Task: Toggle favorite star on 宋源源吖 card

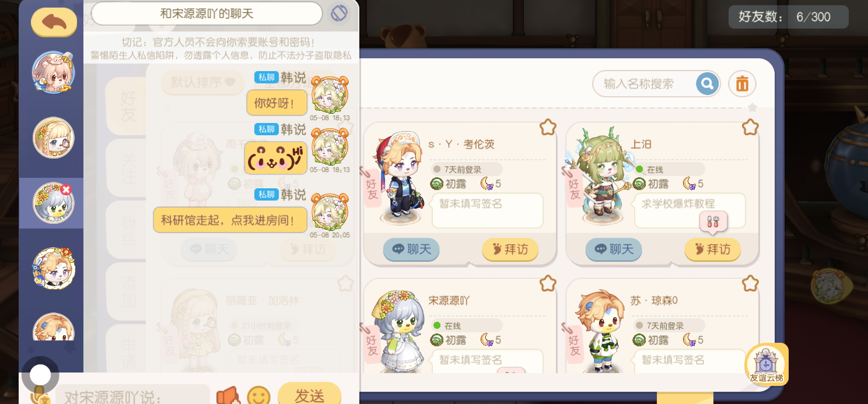Action: [548, 283]
